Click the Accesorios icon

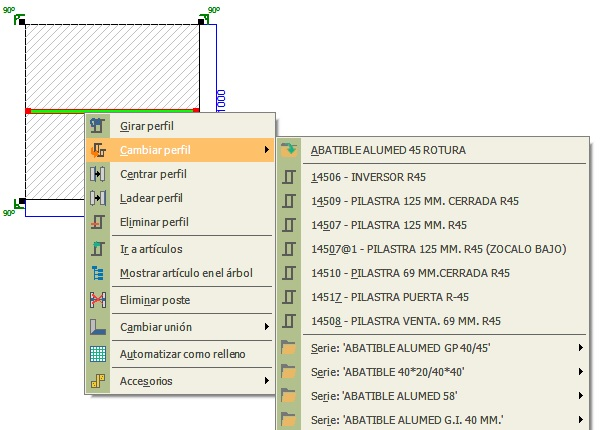(x=97, y=381)
